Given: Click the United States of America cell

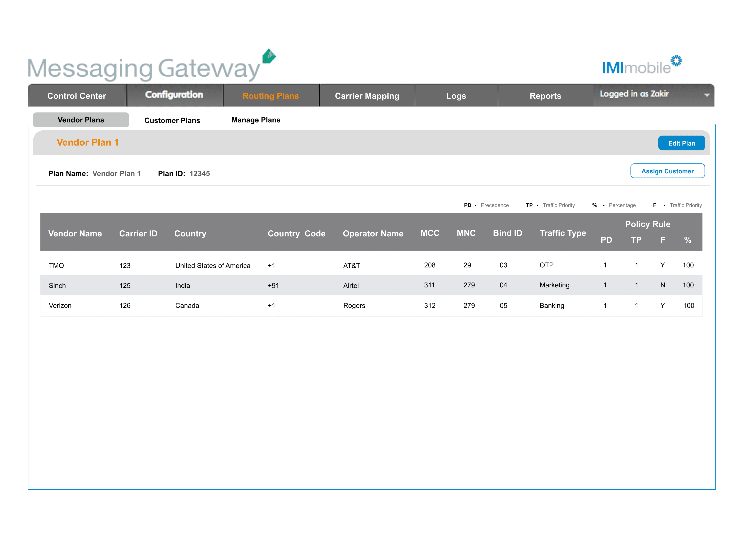Looking at the screenshot, I should [x=212, y=266].
